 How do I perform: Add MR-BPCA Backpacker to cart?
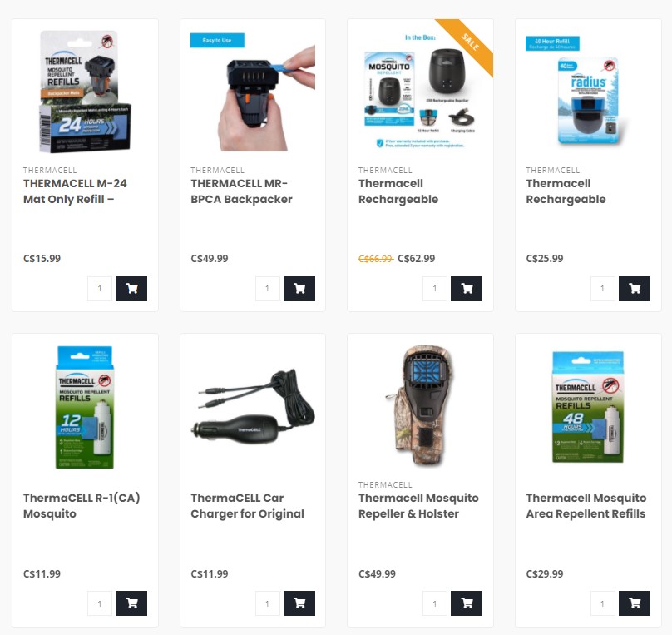pyautogui.click(x=299, y=289)
